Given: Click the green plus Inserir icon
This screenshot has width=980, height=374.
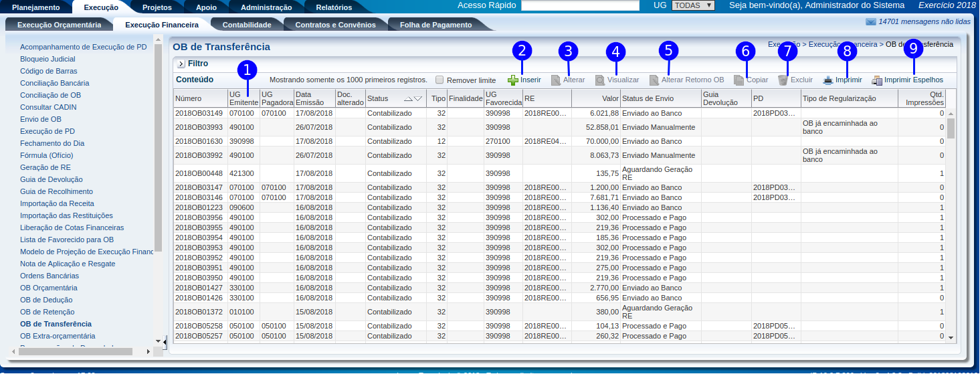Looking at the screenshot, I should point(513,80).
